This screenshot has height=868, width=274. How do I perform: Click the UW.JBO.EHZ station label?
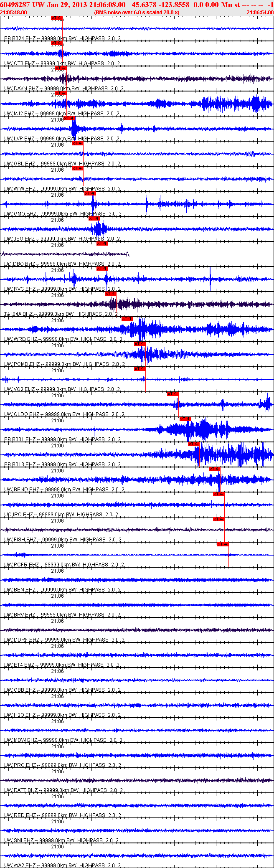pos(20,239)
